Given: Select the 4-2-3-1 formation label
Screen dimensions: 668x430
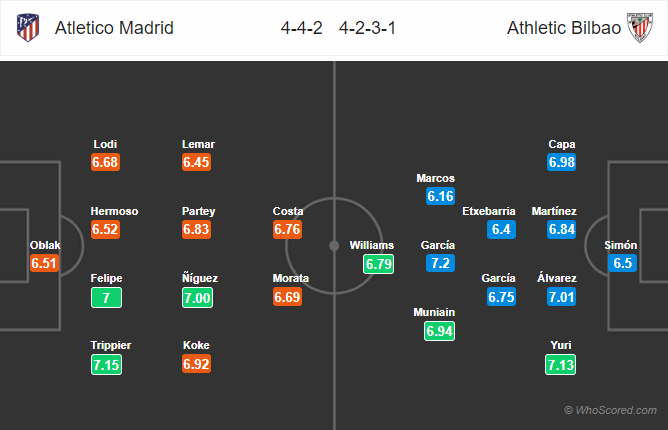Looking at the screenshot, I should tap(367, 28).
